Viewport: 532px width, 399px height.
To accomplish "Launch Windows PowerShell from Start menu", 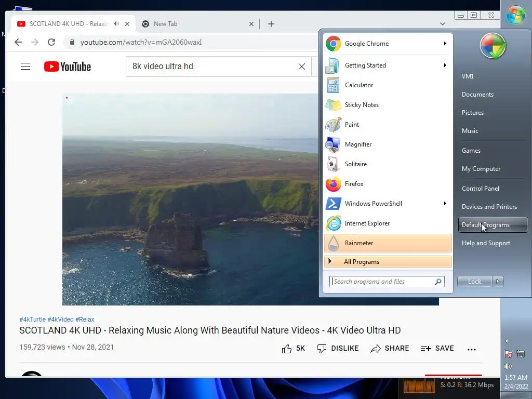I will tap(388, 204).
